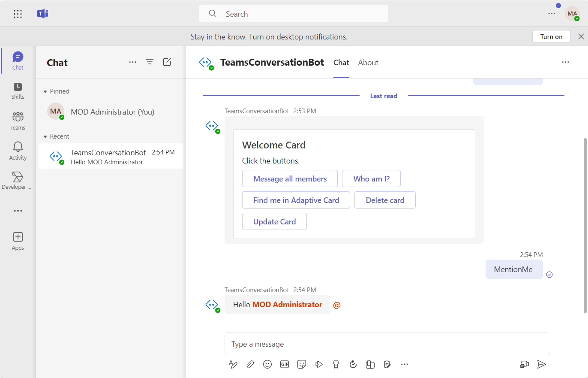Open the Approvals icon in compose bar
This screenshot has width=588, height=378.
coord(353,364)
